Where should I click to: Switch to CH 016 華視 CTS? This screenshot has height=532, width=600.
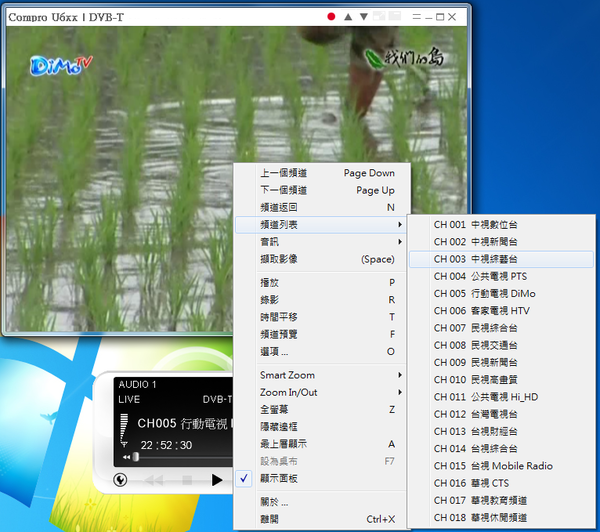(501, 483)
